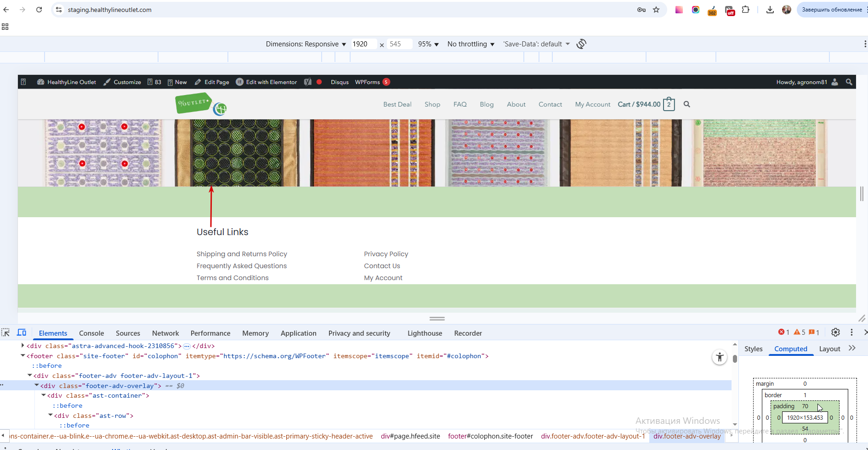Click the browser back arrow

(6, 10)
